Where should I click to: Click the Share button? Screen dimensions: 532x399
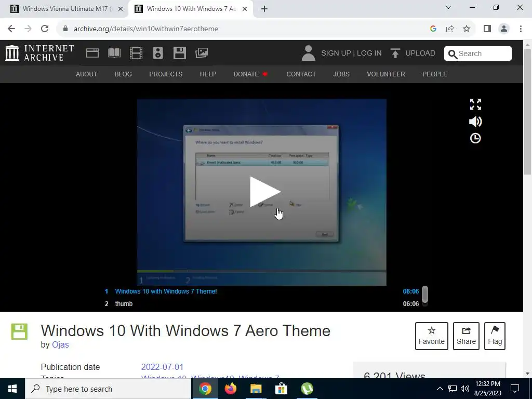pos(466,336)
